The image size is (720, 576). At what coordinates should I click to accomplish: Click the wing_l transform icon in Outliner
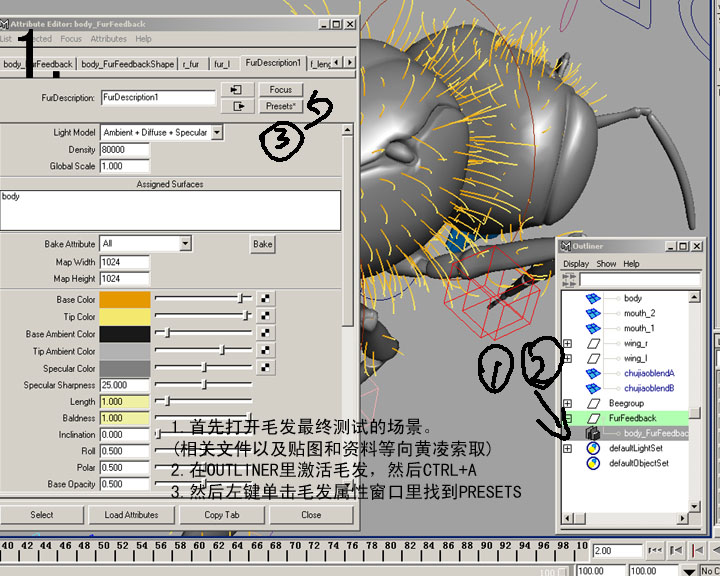pyautogui.click(x=593, y=358)
